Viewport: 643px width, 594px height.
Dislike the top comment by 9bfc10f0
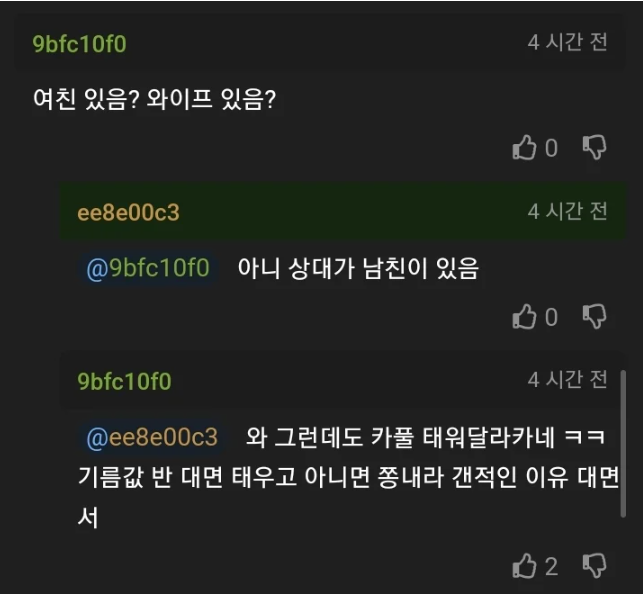pos(594,147)
